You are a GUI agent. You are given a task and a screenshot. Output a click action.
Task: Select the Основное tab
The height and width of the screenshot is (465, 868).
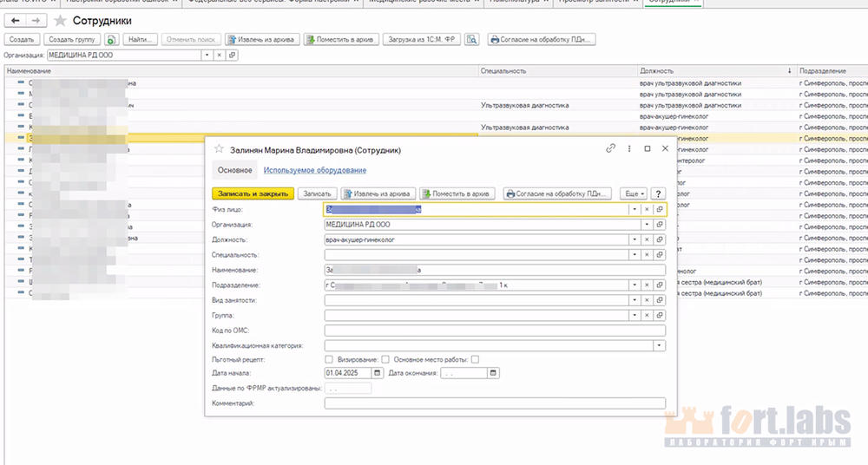pyautogui.click(x=234, y=170)
